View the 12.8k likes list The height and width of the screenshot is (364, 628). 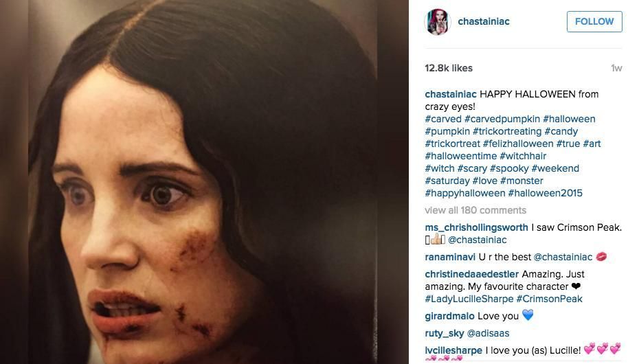449,68
